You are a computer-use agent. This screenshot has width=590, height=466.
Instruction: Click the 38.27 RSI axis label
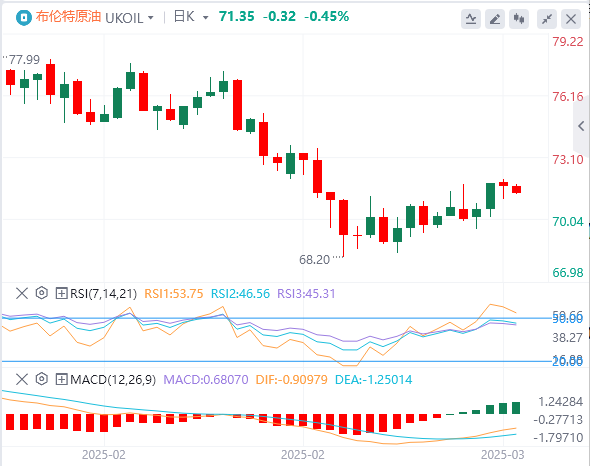click(x=567, y=338)
